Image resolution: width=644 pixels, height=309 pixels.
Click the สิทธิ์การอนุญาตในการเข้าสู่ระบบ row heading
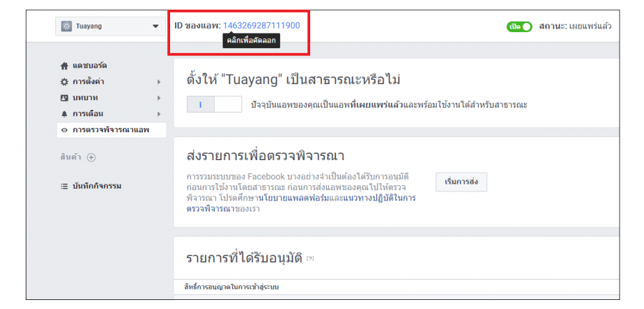coord(232,287)
